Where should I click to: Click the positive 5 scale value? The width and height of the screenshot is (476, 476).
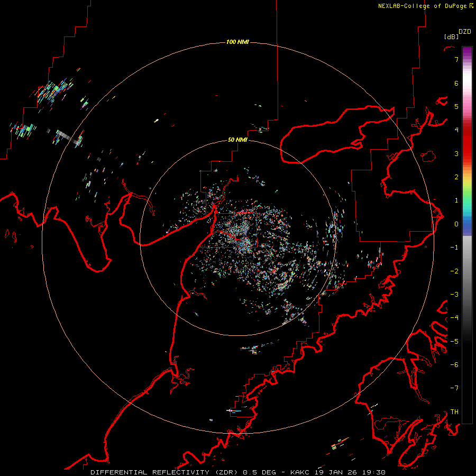tap(456, 106)
